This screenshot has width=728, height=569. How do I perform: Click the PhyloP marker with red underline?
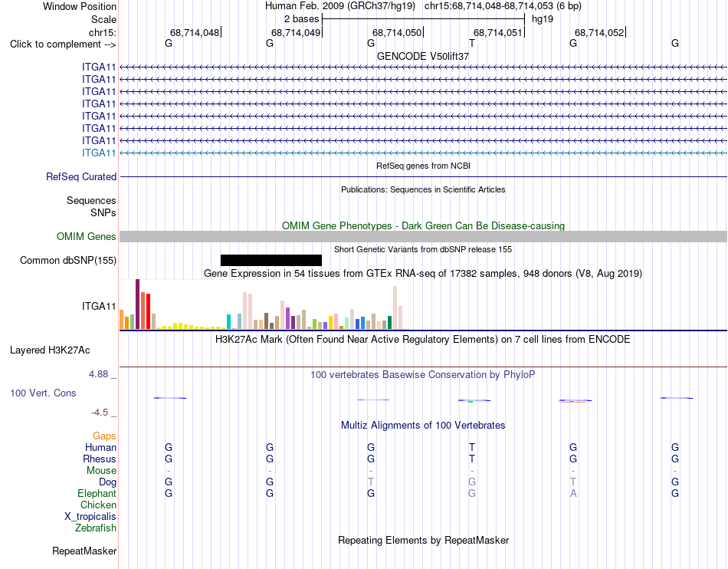[x=575, y=401]
